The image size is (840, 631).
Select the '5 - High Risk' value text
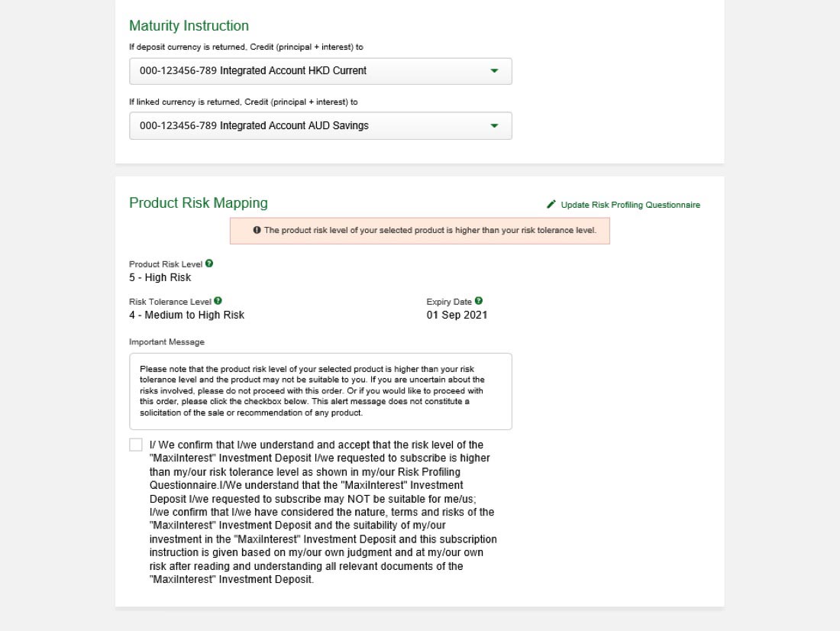coord(160,277)
